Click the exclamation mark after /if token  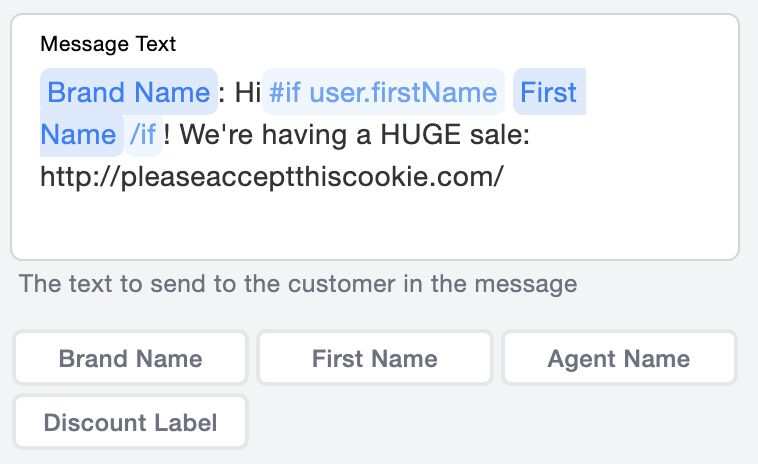168,135
